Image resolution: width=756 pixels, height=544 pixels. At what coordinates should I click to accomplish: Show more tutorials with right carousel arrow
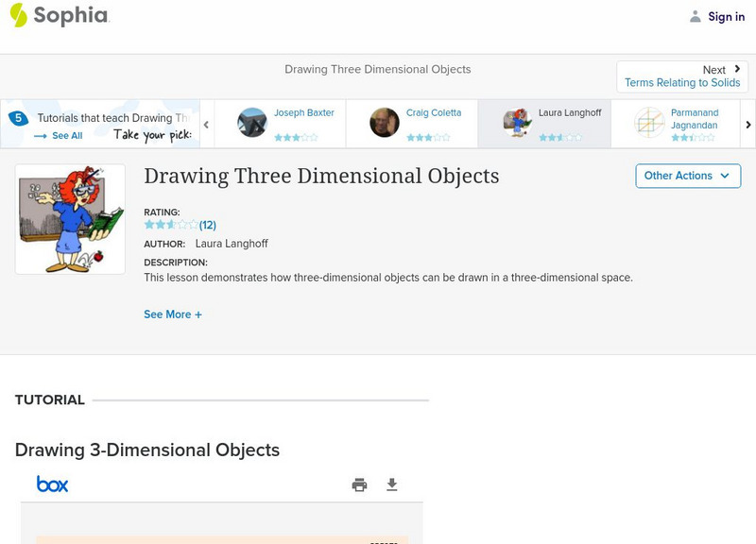(x=748, y=125)
